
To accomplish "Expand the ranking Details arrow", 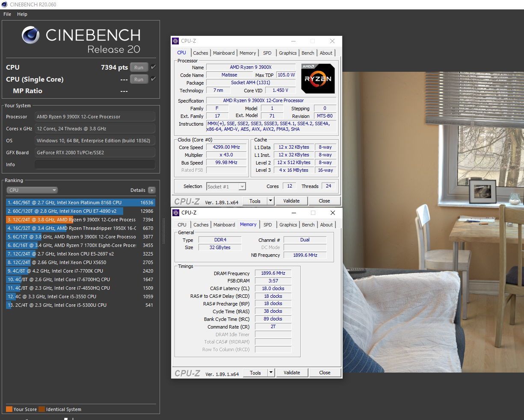I will [x=152, y=190].
